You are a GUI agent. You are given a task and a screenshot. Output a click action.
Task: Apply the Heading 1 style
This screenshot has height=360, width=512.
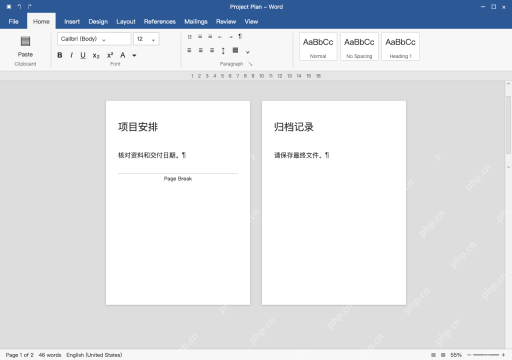(400, 47)
